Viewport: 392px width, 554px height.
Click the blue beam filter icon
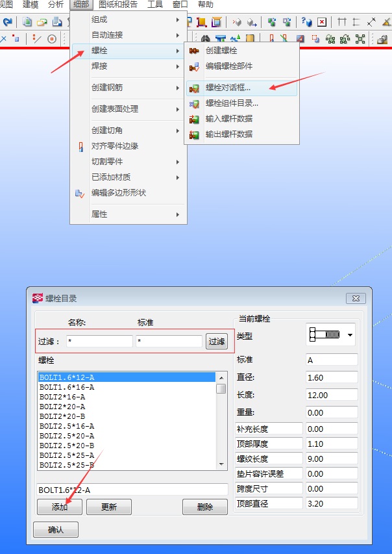point(221,38)
